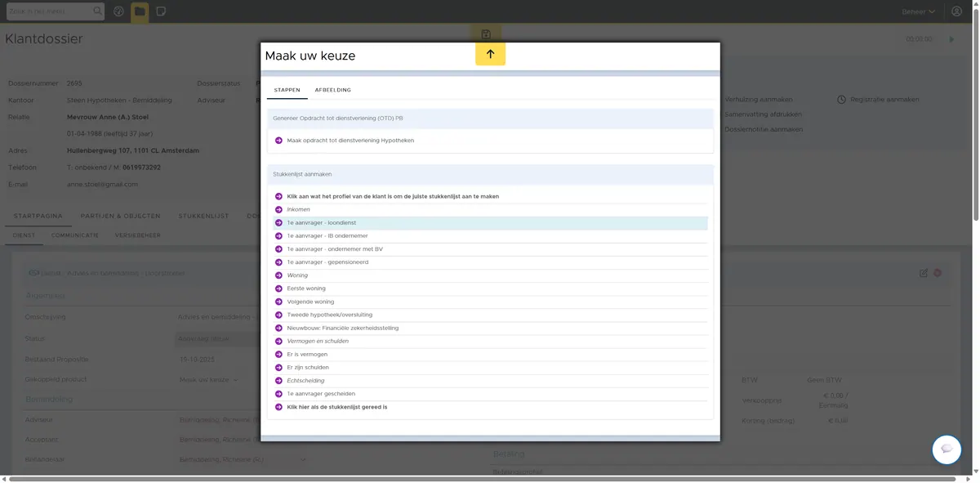The height and width of the screenshot is (483, 980).
Task: Click 'Klik hier als de stukkenlijst gereed is'
Action: pos(336,407)
